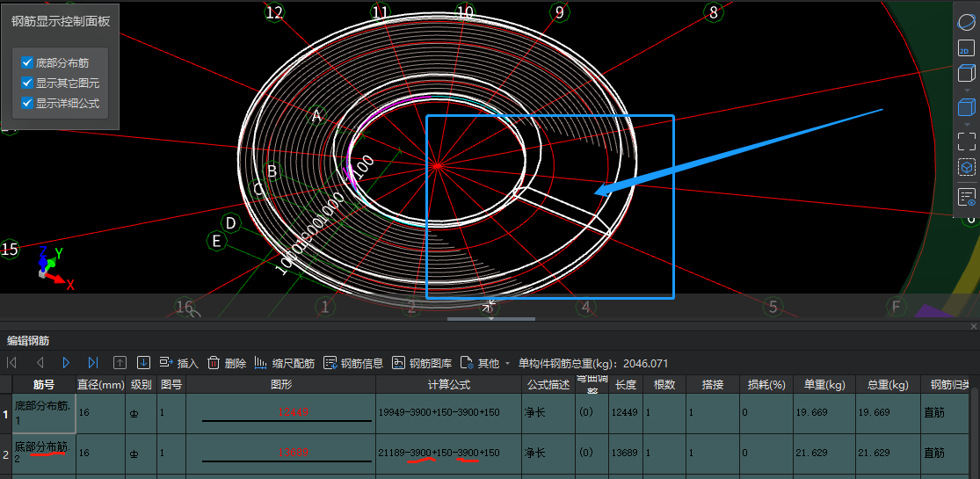
Task: Select row header number 2
Action: (5, 454)
